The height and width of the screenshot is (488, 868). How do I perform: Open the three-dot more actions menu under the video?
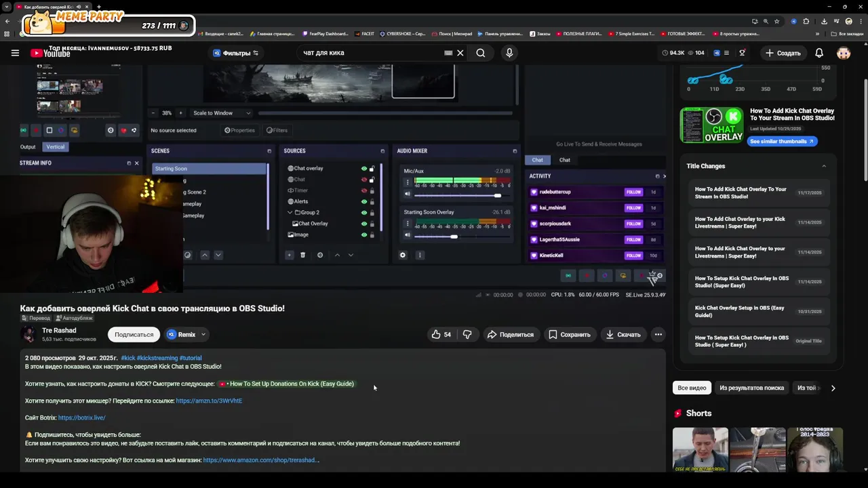[x=658, y=334]
